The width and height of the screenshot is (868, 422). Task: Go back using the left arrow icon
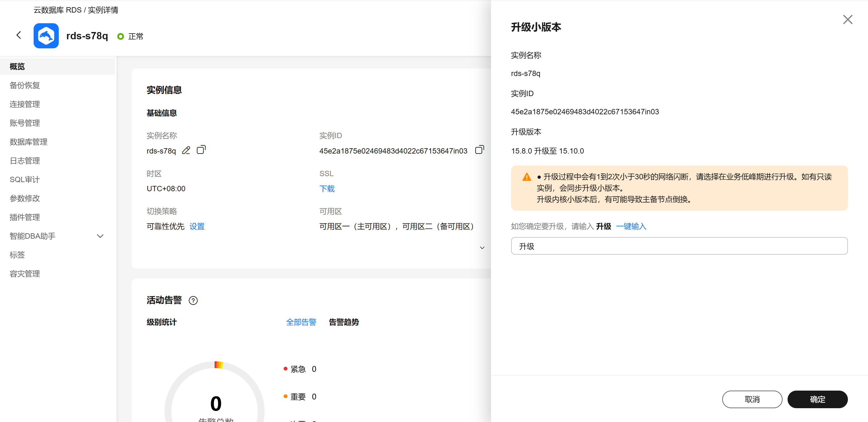click(x=19, y=35)
